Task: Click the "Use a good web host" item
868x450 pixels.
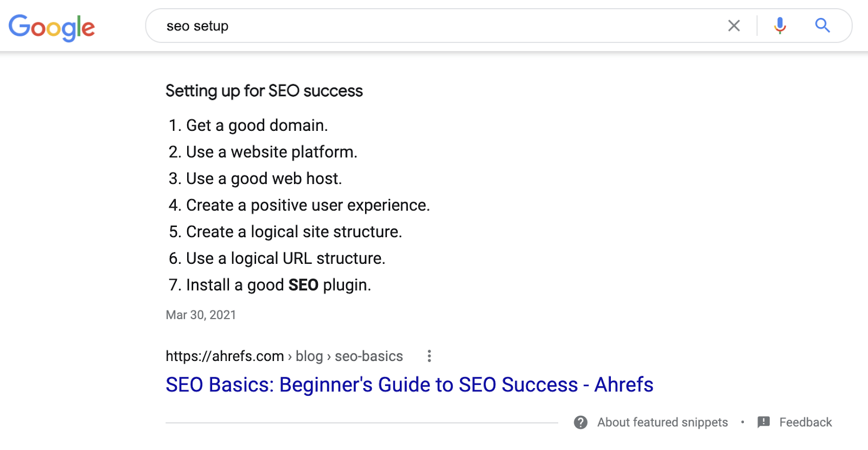Action: tap(264, 179)
